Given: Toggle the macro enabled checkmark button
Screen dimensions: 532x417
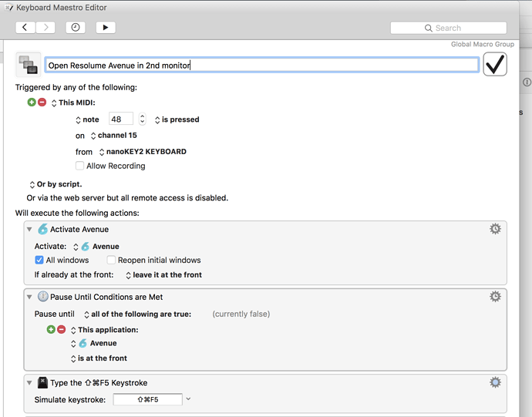Looking at the screenshot, I should tap(495, 64).
